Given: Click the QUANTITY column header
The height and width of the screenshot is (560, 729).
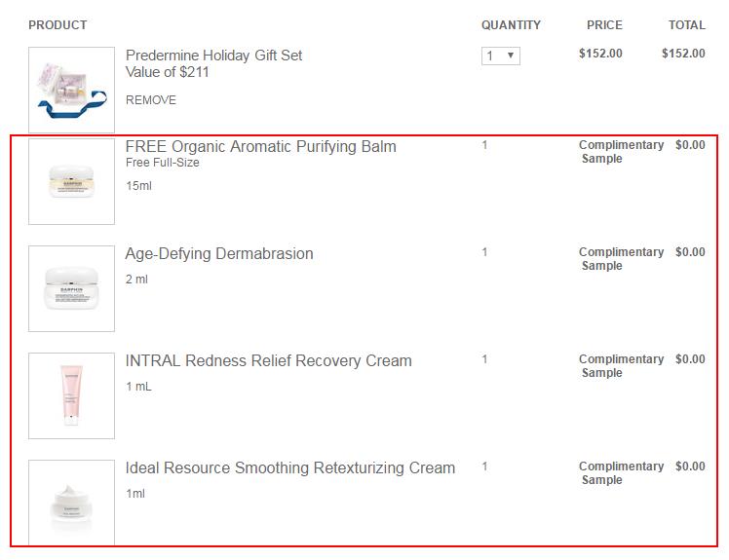Looking at the screenshot, I should coord(511,25).
